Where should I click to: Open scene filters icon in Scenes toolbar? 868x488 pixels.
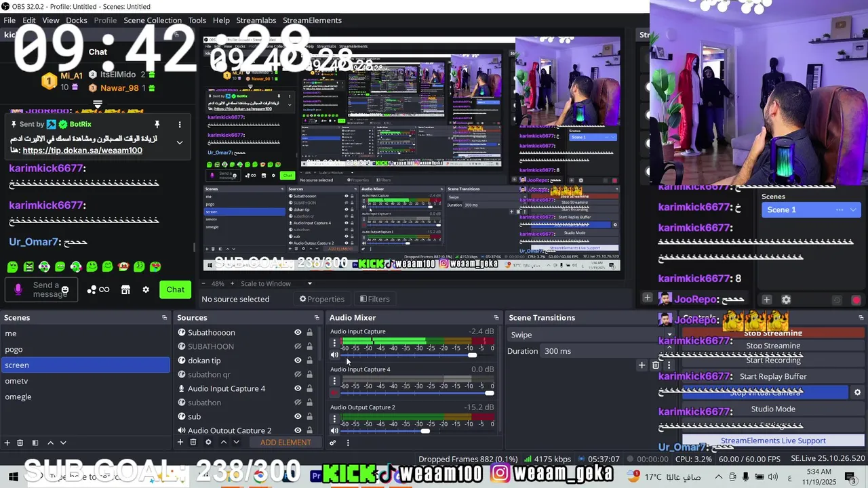pyautogui.click(x=35, y=443)
